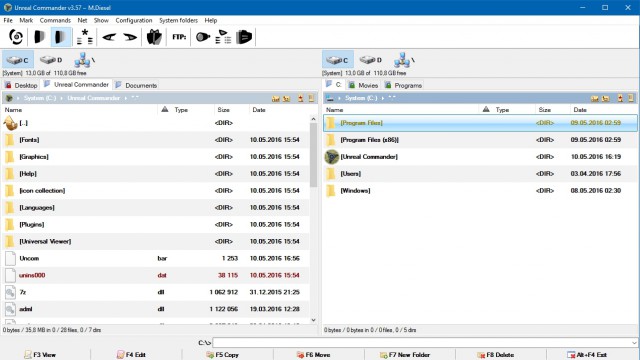Click left panel scrollbar down arrow
This screenshot has height=360, width=640.
[313, 320]
